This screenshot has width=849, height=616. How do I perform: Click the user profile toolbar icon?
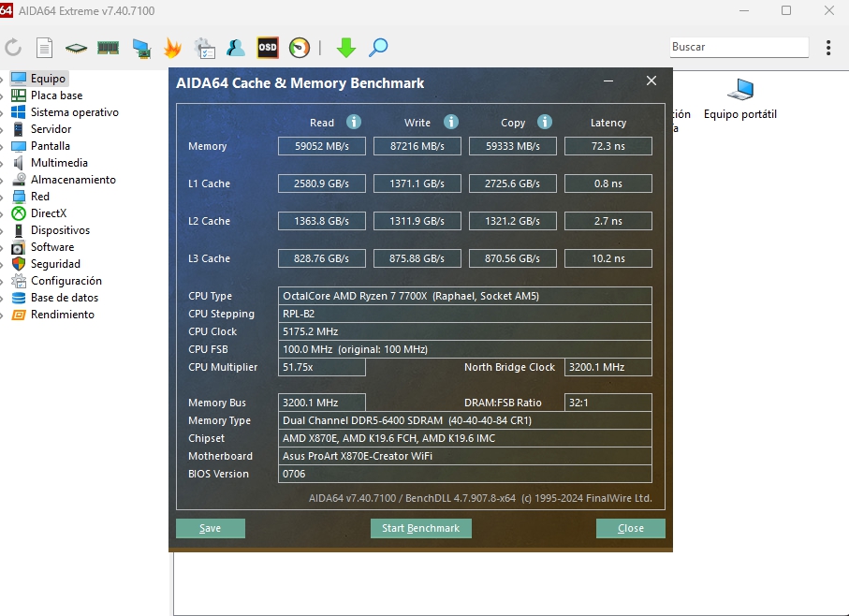[236, 48]
